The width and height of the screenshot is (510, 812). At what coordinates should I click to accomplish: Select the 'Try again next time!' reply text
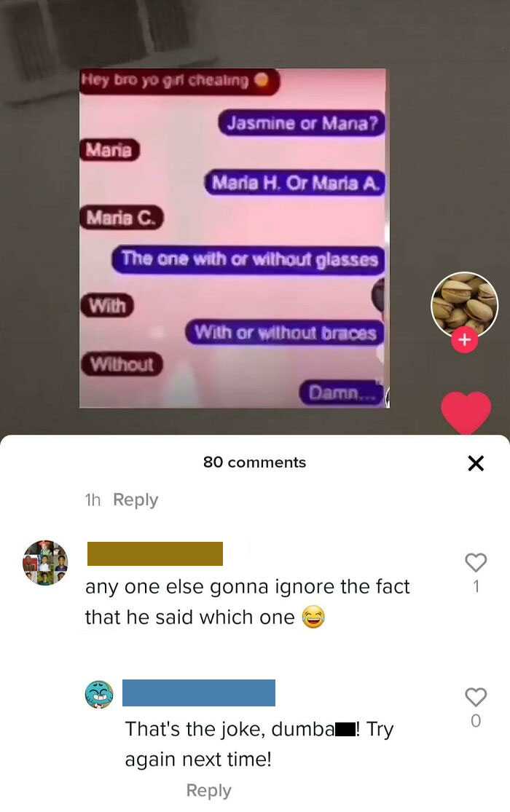pos(259,744)
